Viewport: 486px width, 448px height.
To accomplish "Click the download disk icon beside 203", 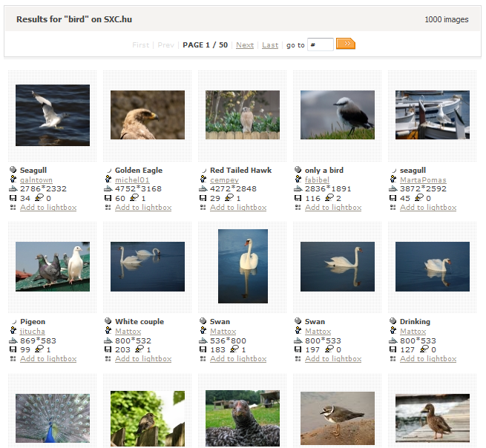I will [x=108, y=349].
